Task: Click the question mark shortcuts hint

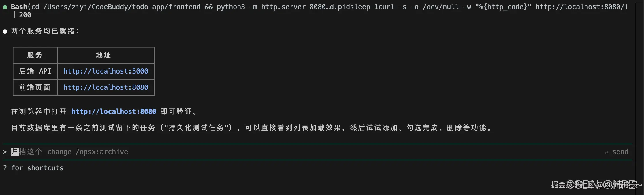Action: [x=5, y=168]
